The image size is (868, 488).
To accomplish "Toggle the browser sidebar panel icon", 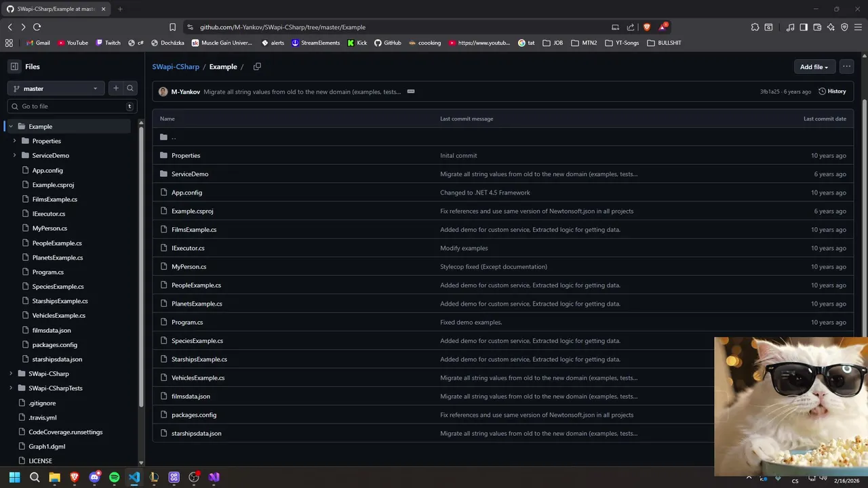I will click(804, 27).
